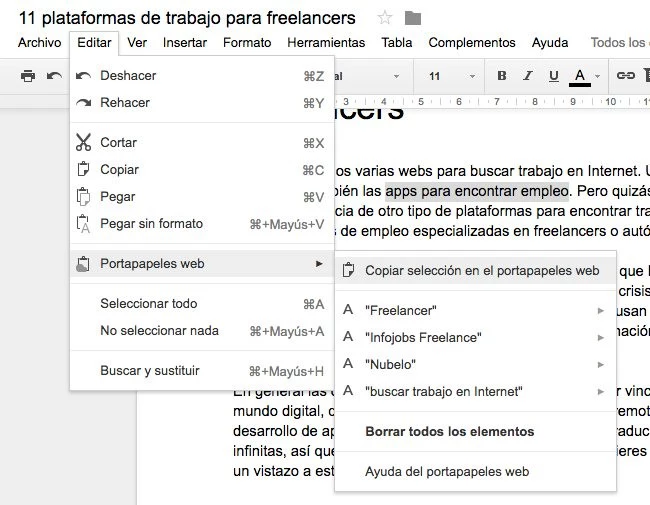This screenshot has height=505, width=650.
Task: Click Pegar sin formato entry
Action: [151, 224]
